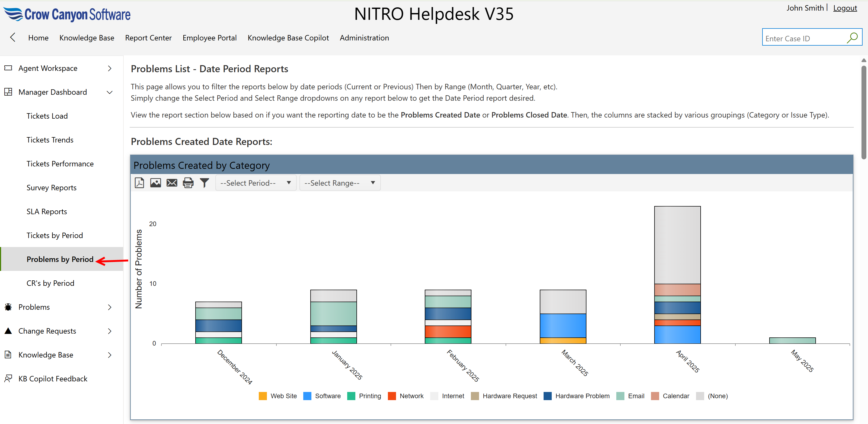Print the Problems Created by Category chart
This screenshot has width=868, height=424.
(188, 182)
